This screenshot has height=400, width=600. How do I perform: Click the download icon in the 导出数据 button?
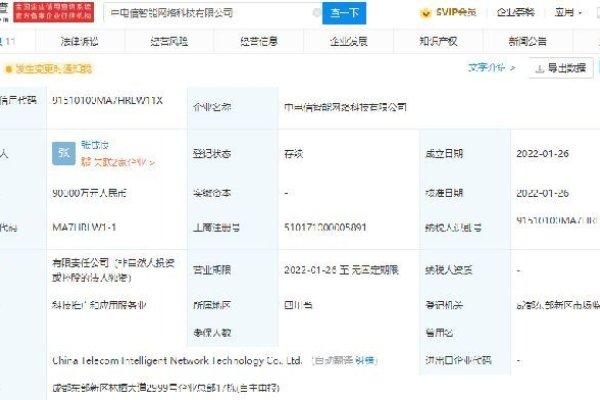pos(539,69)
